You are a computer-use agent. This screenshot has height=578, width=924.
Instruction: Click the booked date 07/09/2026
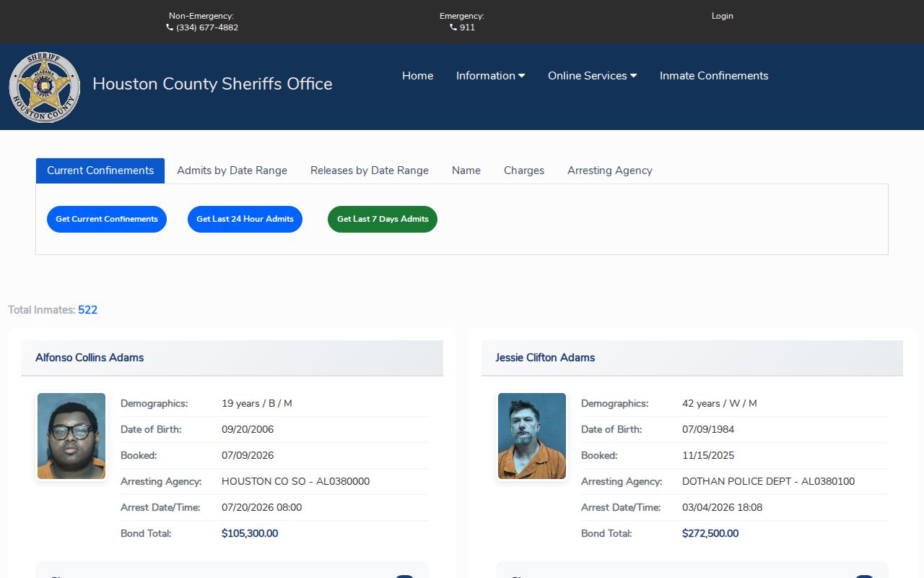tap(248, 456)
